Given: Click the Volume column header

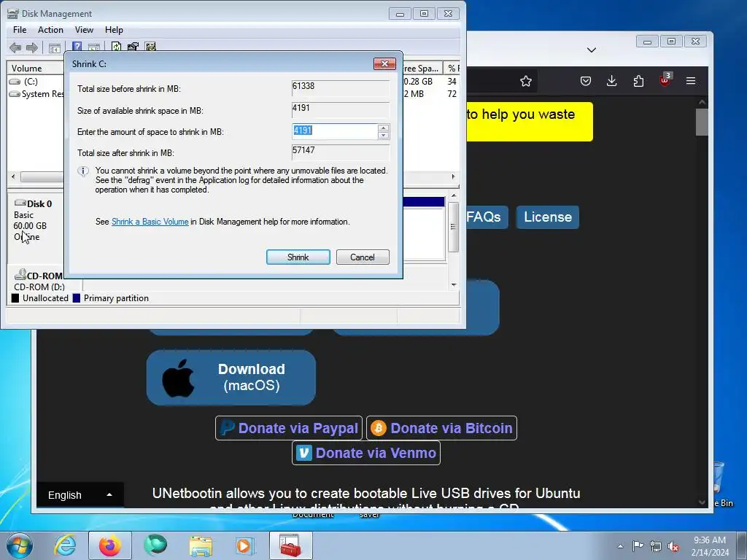Looking at the screenshot, I should coord(36,68).
